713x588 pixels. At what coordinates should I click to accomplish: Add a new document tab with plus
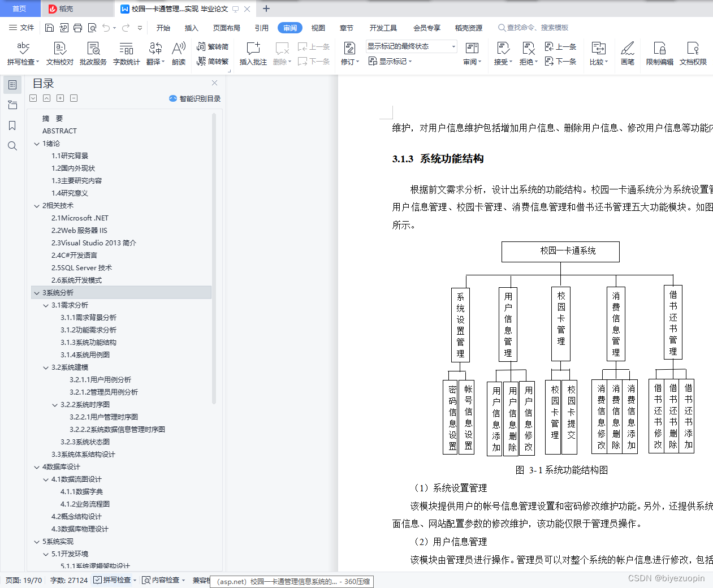(266, 8)
